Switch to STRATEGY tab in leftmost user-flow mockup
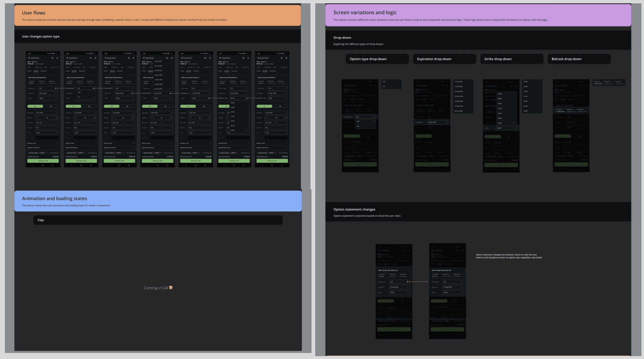Image resolution: width=644 pixels, height=359 pixels. point(43,71)
